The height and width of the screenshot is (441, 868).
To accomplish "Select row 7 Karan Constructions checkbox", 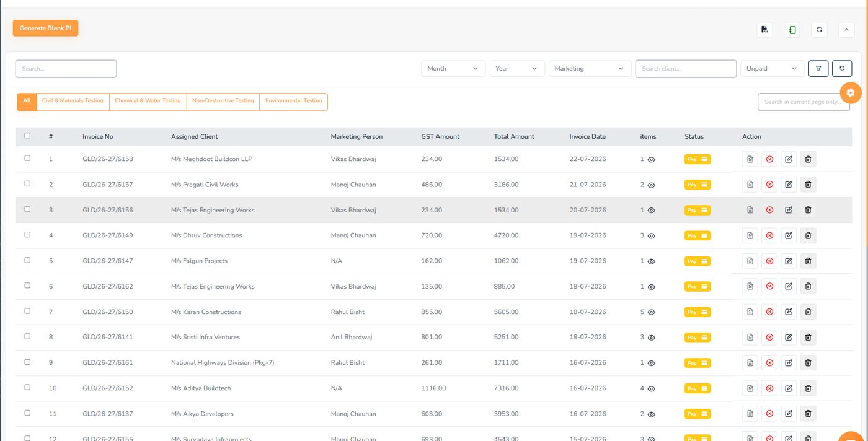I will tap(27, 311).
